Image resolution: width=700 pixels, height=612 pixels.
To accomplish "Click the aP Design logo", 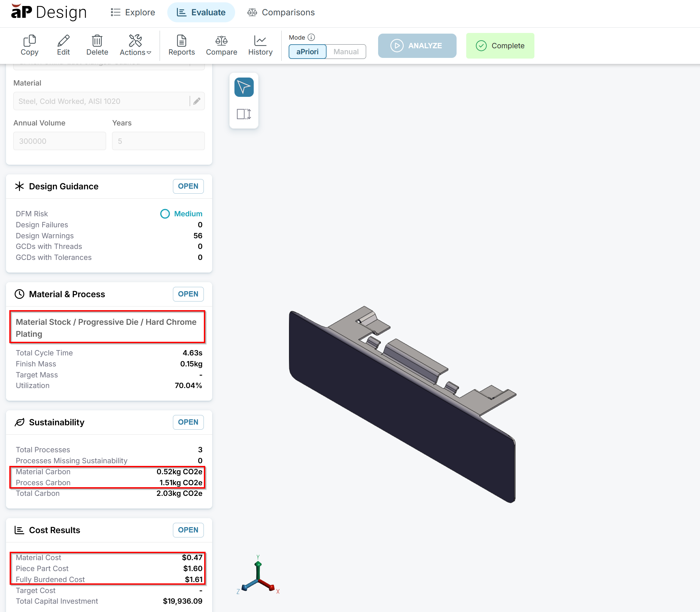I will (x=49, y=12).
